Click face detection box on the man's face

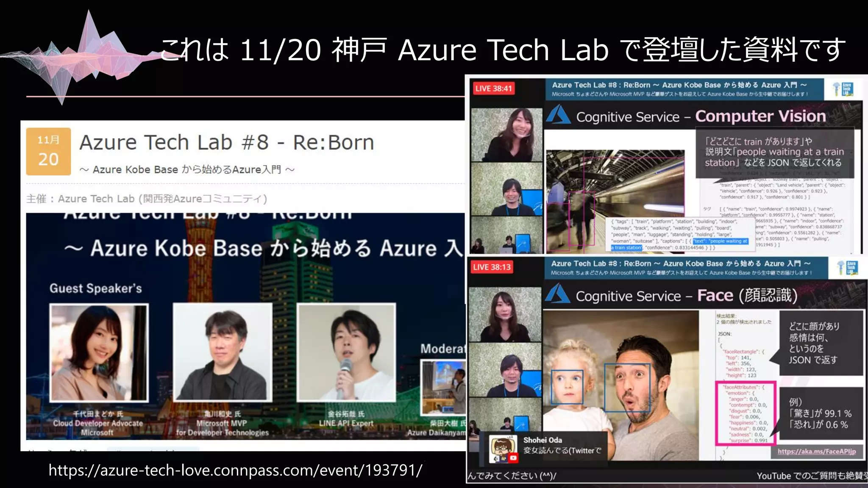click(x=627, y=388)
